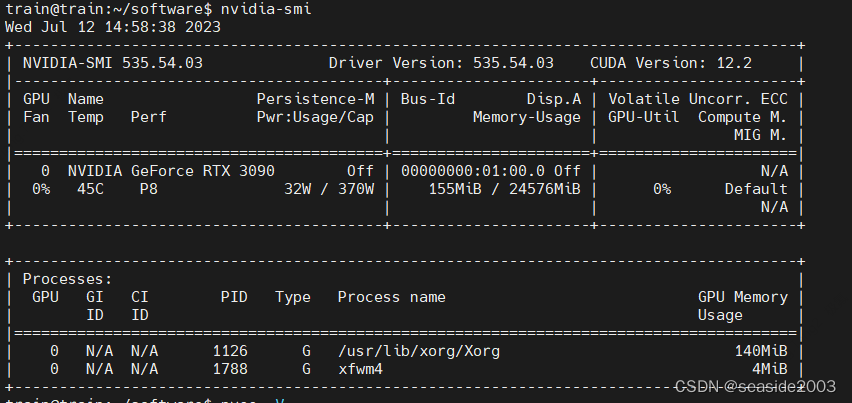Click memory usage '155MiB / 24576MiB'

click(504, 189)
